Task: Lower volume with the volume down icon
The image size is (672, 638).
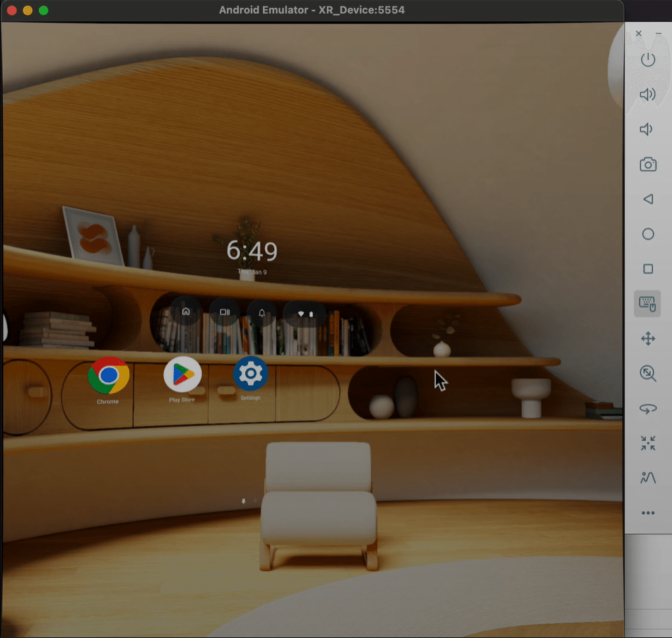Action: [x=647, y=129]
